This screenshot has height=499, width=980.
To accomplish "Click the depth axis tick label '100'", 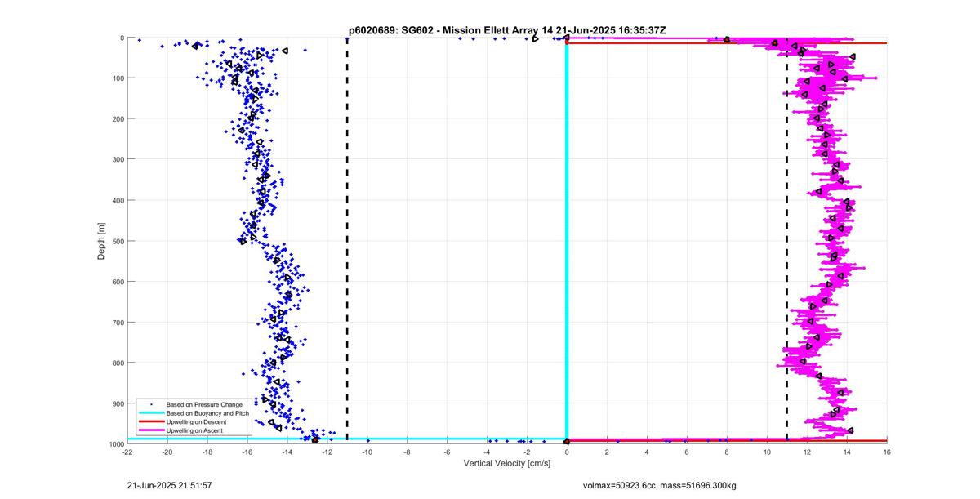I will coord(118,78).
